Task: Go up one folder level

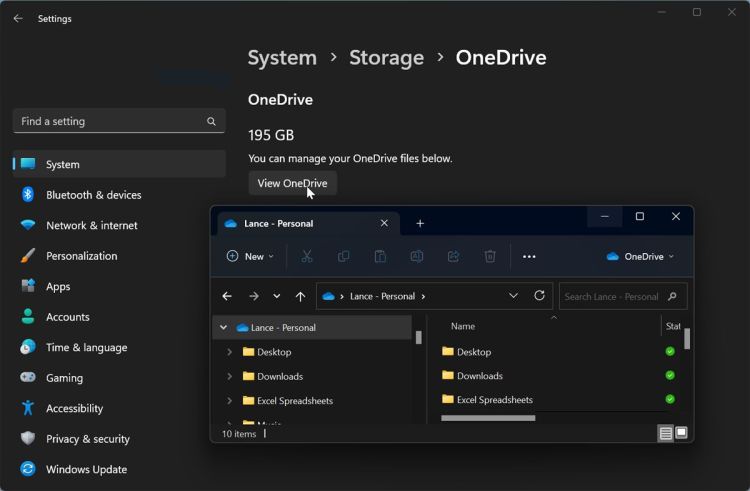Action: [x=300, y=296]
